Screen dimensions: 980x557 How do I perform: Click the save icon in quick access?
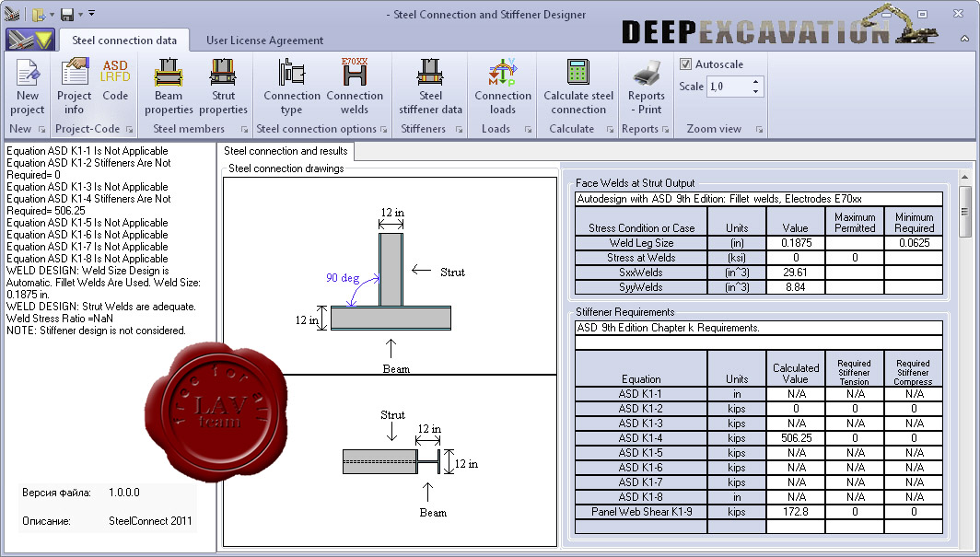click(67, 14)
